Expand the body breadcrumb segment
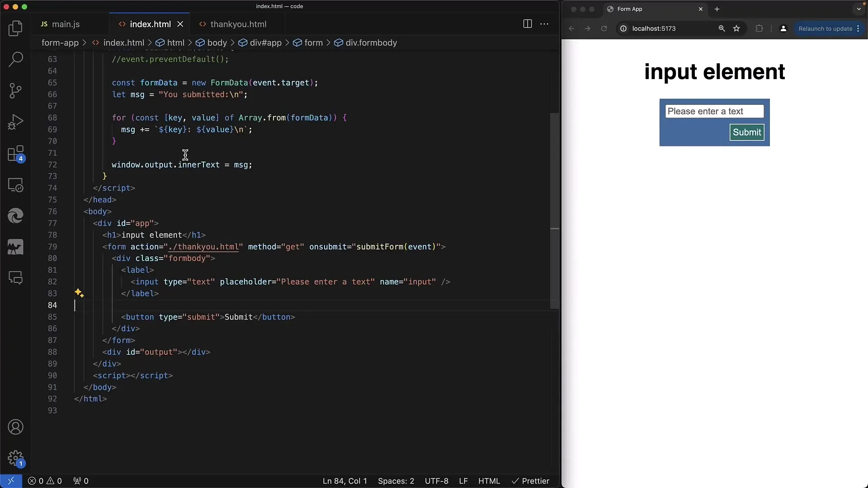Screen dimensions: 868x488 point(217,42)
